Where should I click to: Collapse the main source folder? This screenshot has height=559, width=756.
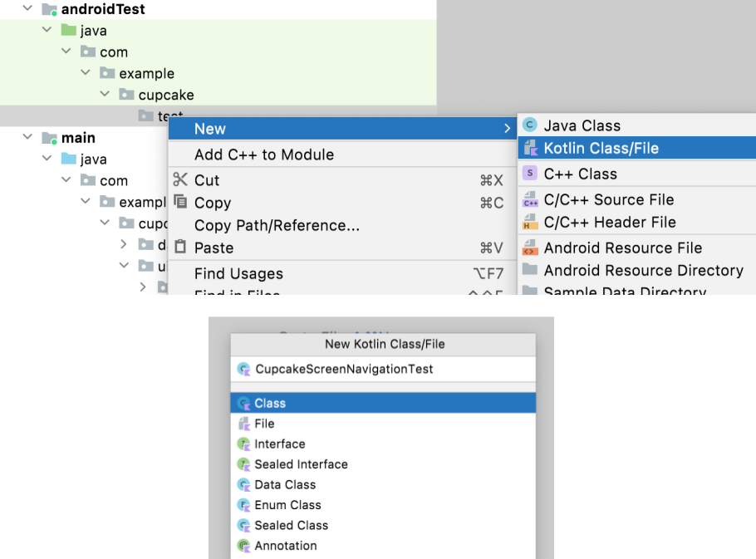(x=27, y=138)
